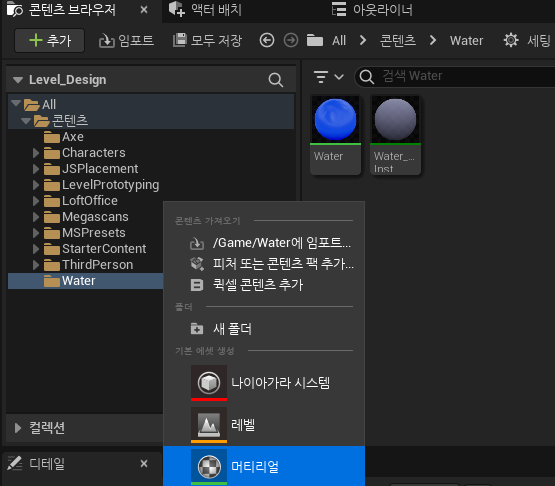The width and height of the screenshot is (555, 486).
Task: Click the ThirdPerson folder label
Action: click(x=97, y=265)
